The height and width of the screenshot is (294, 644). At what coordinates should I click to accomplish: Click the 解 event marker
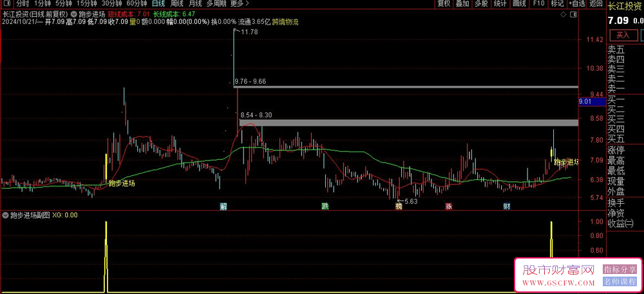pyautogui.click(x=223, y=206)
